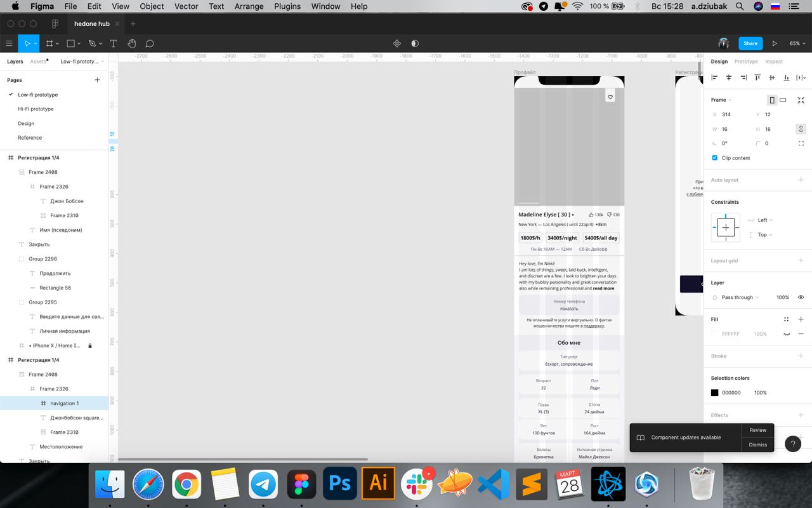Switch to Assets tab
Screen dimensions: 812x508
click(x=38, y=62)
